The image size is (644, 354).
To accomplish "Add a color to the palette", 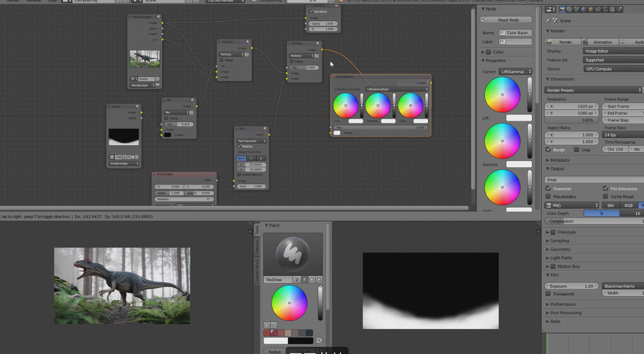I will pyautogui.click(x=267, y=325).
